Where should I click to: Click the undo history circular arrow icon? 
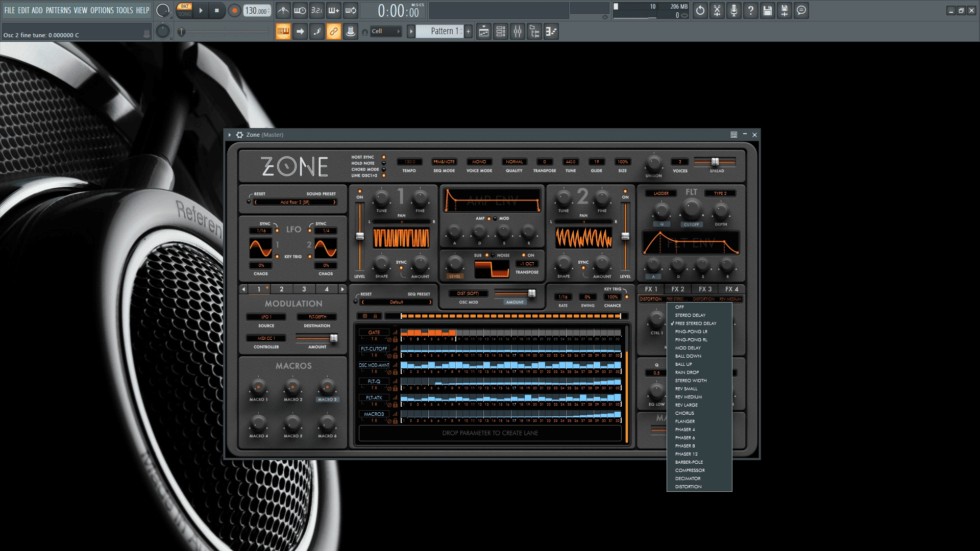700,10
